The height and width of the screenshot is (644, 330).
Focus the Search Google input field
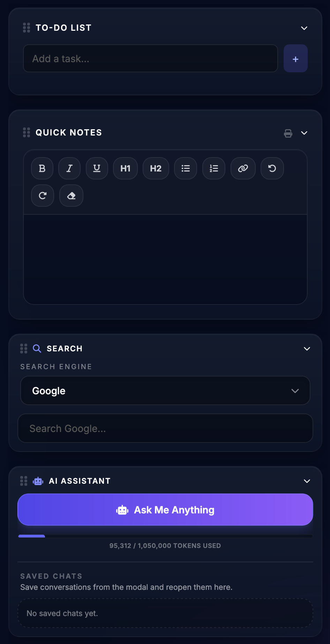[165, 428]
